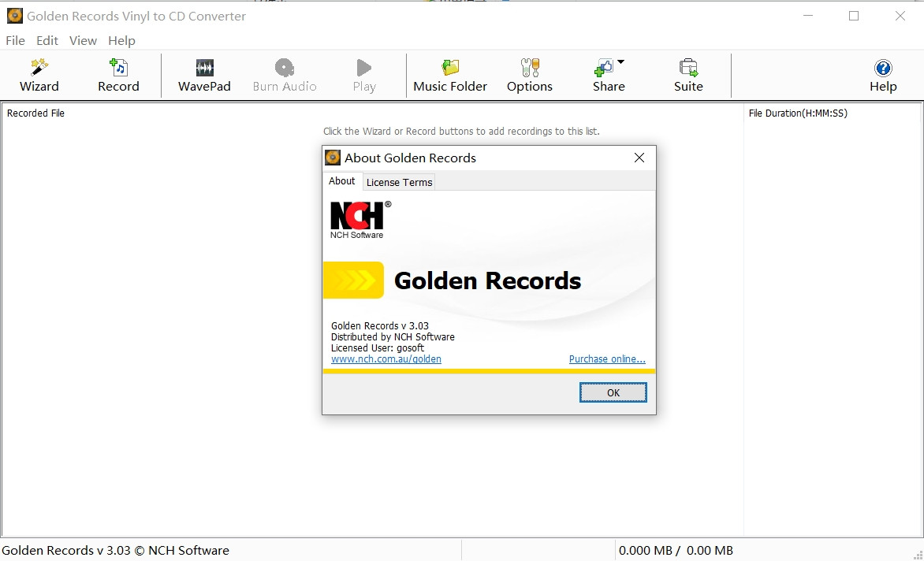Click the Recorded File column header
Screen dimensions: 924x561
pos(36,113)
